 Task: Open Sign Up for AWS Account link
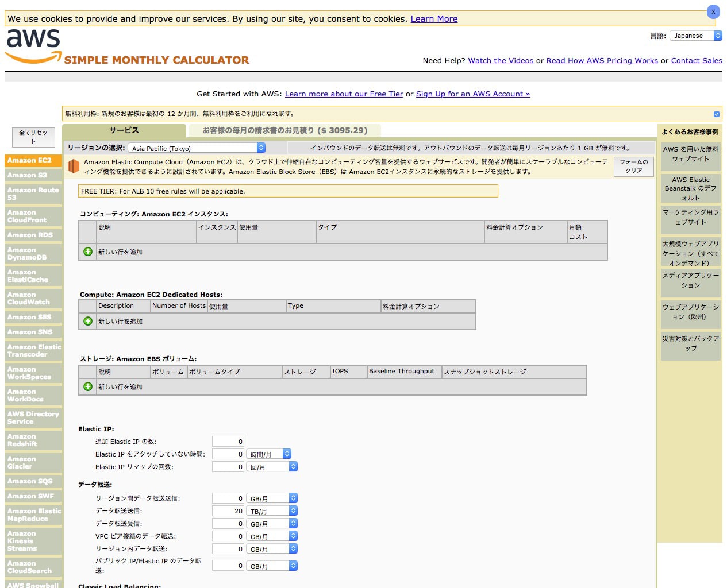473,94
